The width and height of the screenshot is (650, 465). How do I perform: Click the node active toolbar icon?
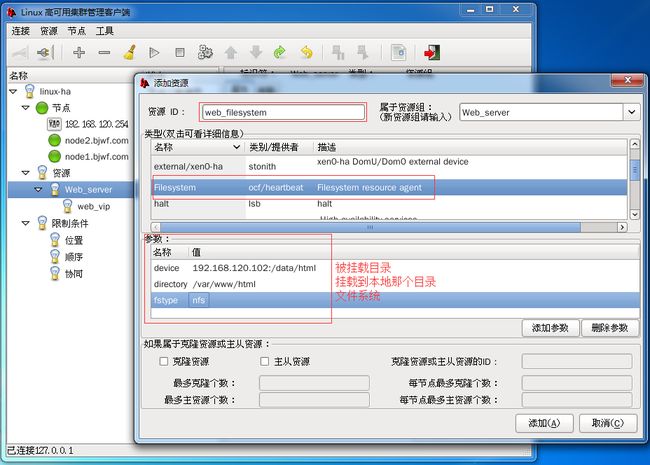point(362,53)
